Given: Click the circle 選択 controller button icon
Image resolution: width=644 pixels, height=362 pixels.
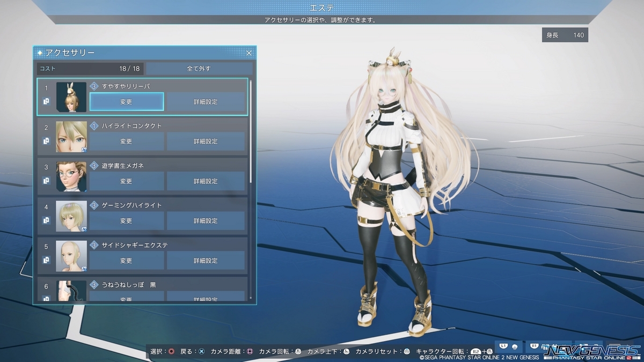Looking at the screenshot, I should click(x=171, y=352).
